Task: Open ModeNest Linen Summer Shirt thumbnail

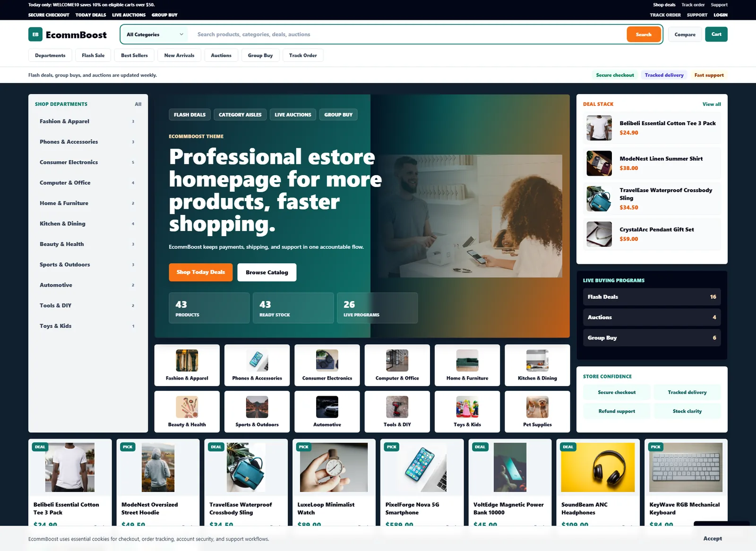Action: 599,163
